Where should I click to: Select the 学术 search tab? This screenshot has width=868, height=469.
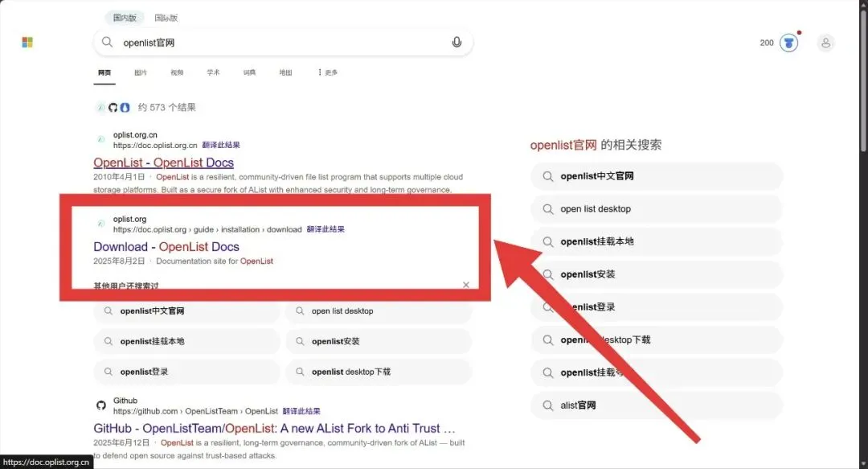coord(213,72)
